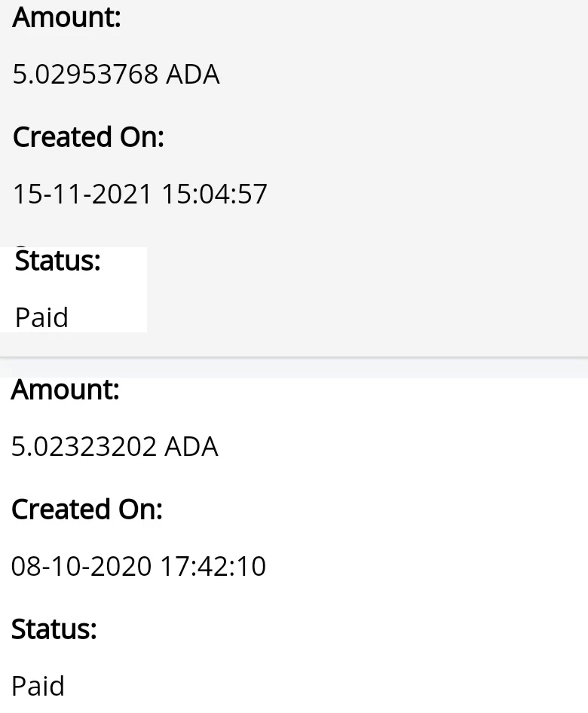Click the 15-11-2021 date portion

coord(82,194)
